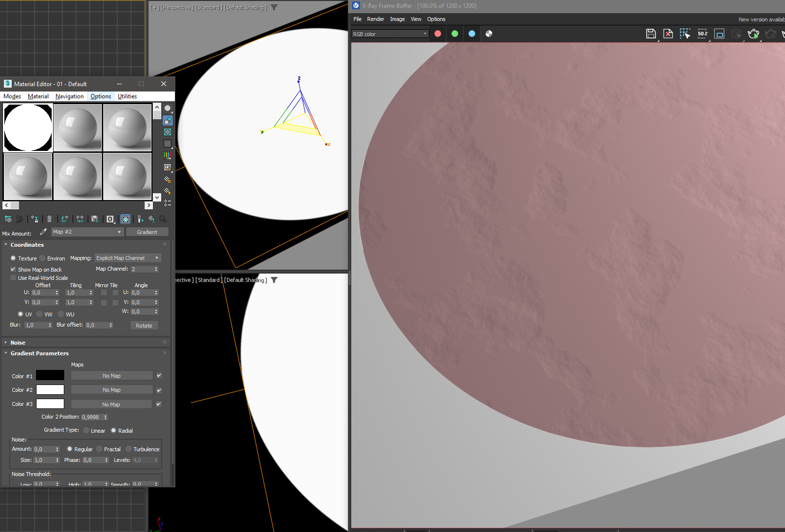Click No Map button for Color #3
This screenshot has width=785, height=532.
pyautogui.click(x=112, y=404)
